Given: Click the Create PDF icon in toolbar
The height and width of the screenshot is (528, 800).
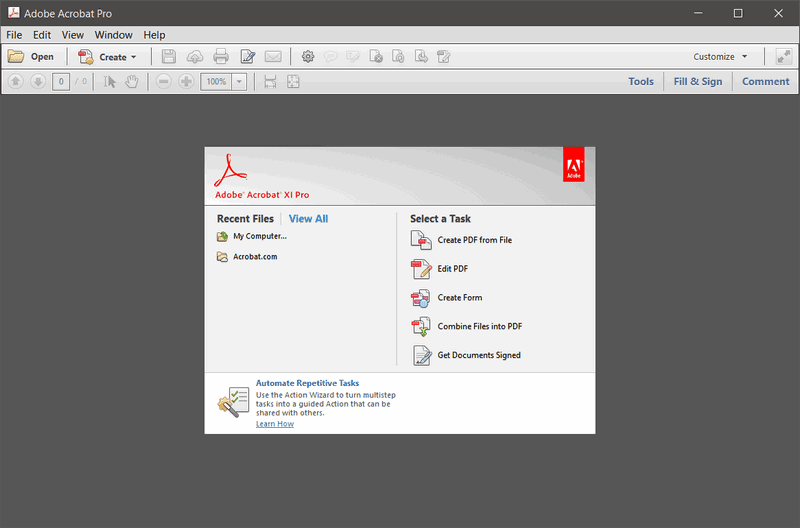Looking at the screenshot, I should pyautogui.click(x=86, y=57).
